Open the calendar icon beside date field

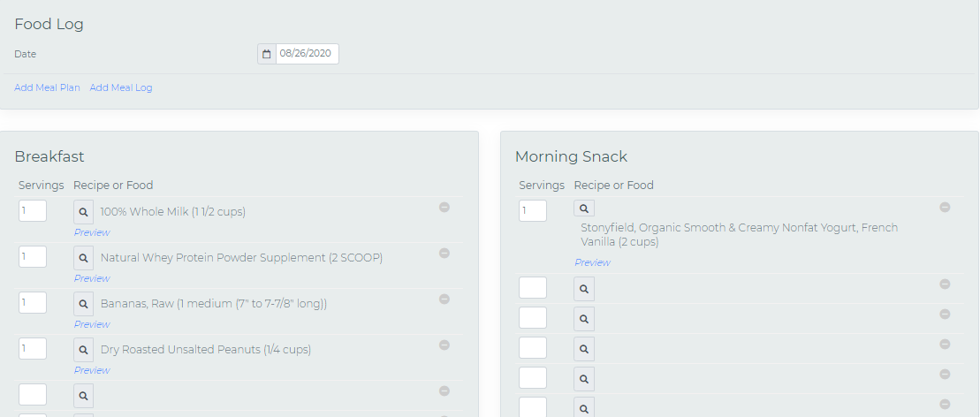click(x=266, y=54)
